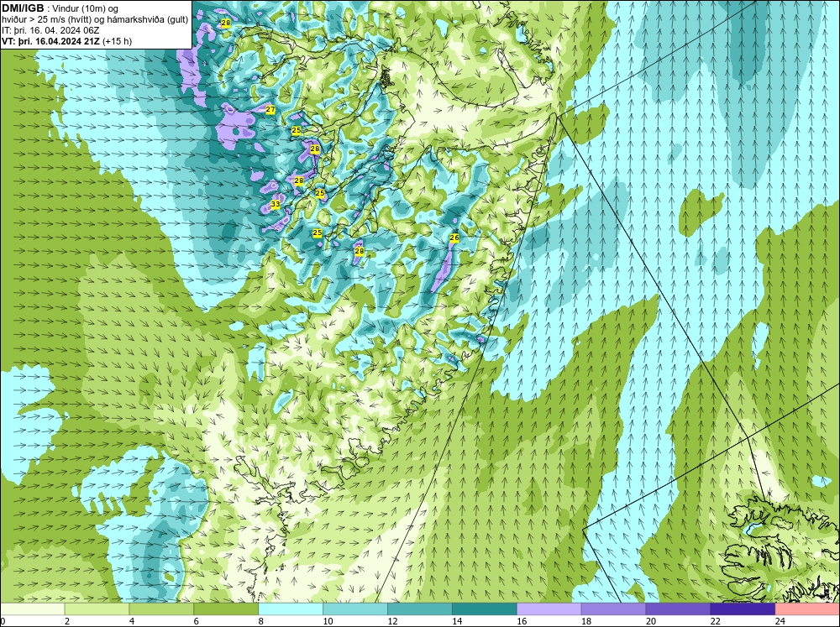Pick the purple 18–20 m/s legend swatch

tap(613, 609)
